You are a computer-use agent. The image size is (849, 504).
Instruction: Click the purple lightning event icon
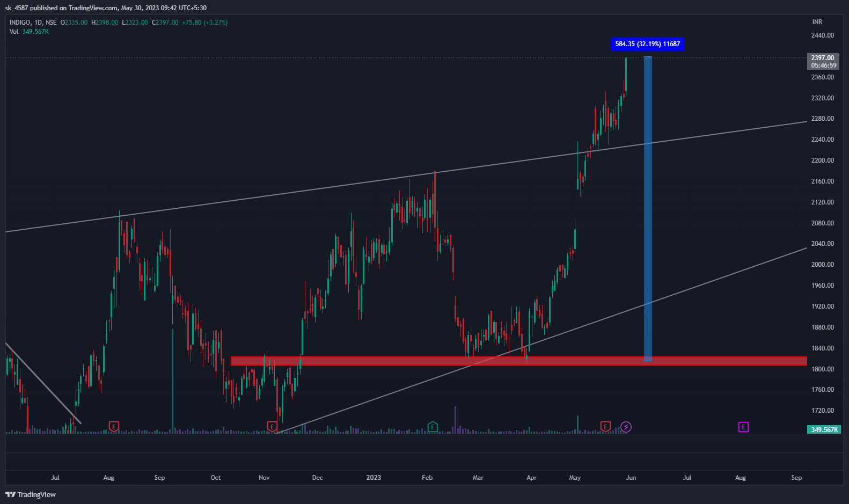pyautogui.click(x=626, y=427)
